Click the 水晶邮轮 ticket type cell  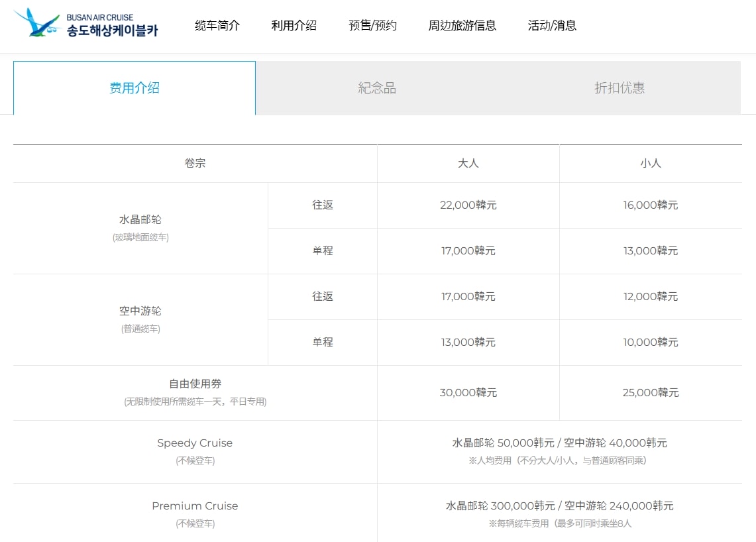(140, 228)
